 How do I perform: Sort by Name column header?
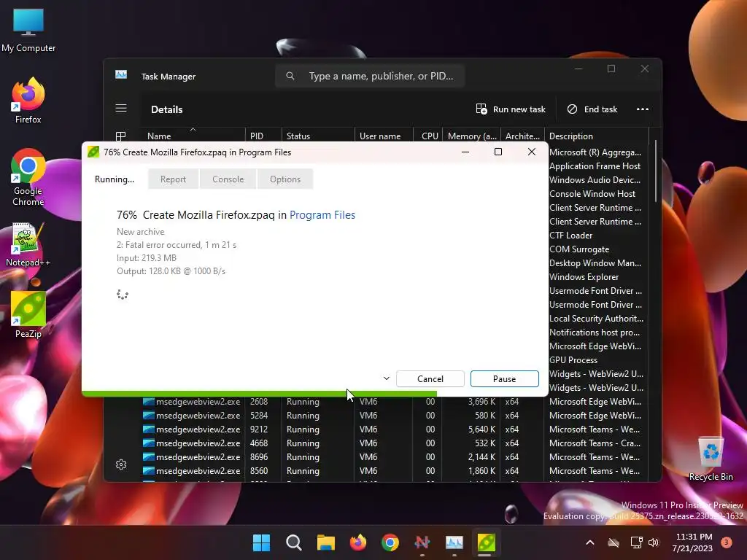(x=193, y=136)
